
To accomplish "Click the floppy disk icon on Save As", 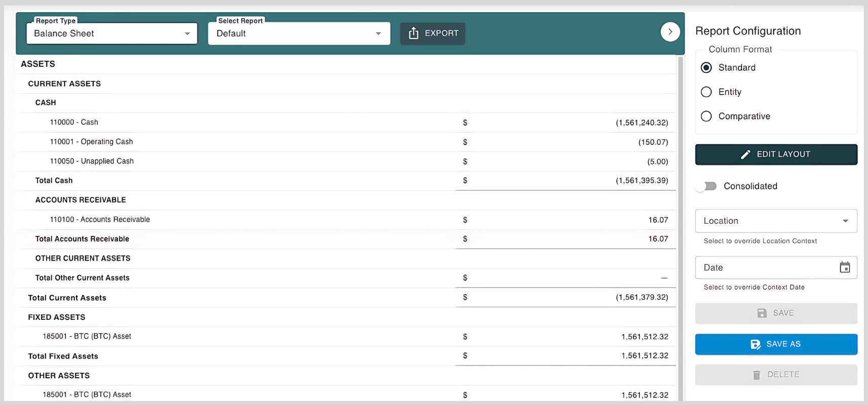I will point(756,344).
